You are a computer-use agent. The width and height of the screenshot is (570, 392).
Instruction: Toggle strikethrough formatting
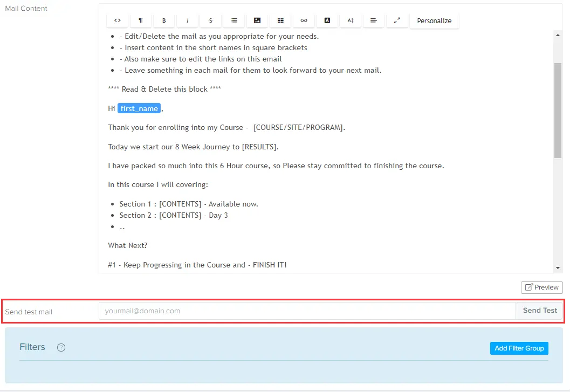[210, 20]
